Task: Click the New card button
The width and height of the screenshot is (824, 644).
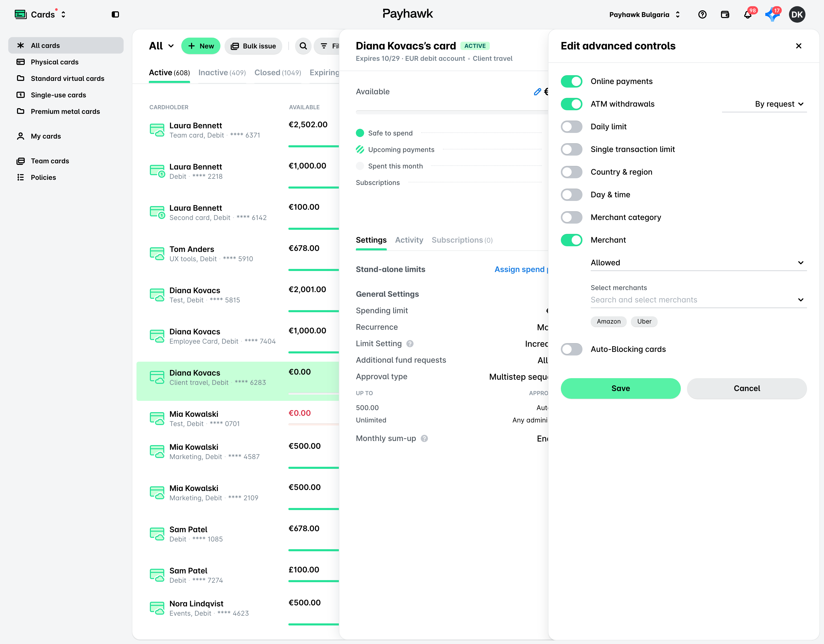Action: coord(201,46)
